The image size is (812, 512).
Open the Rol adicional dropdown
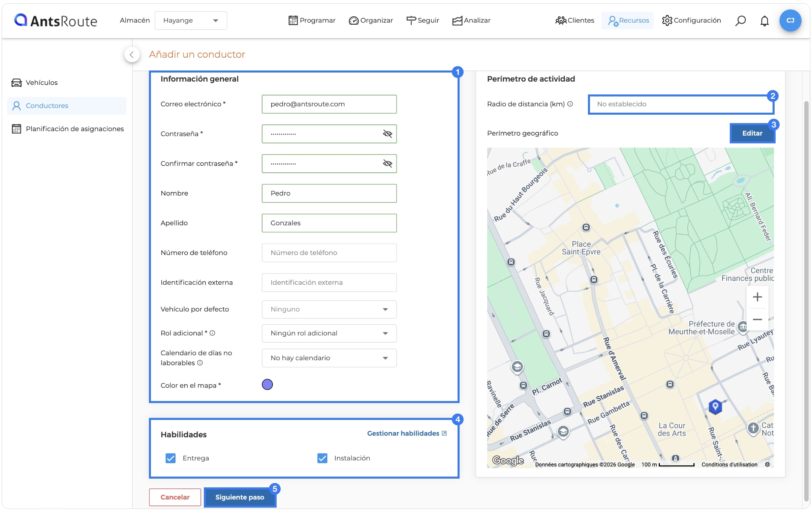tap(329, 333)
